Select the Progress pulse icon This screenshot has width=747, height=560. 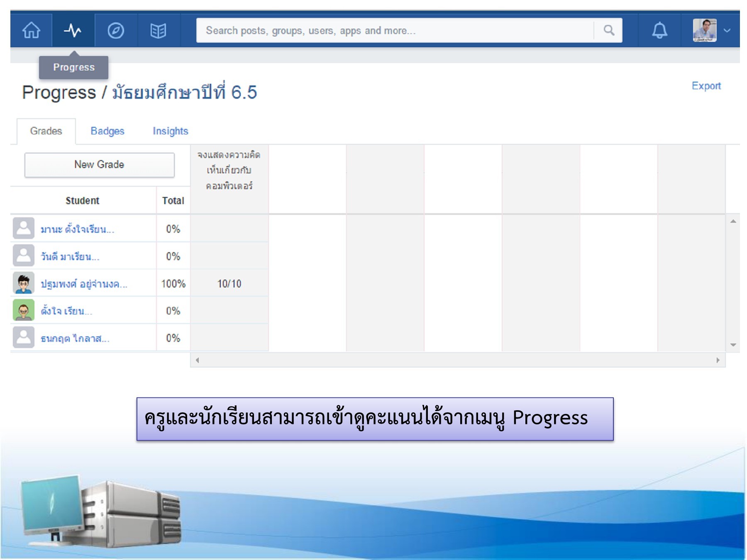click(x=73, y=30)
